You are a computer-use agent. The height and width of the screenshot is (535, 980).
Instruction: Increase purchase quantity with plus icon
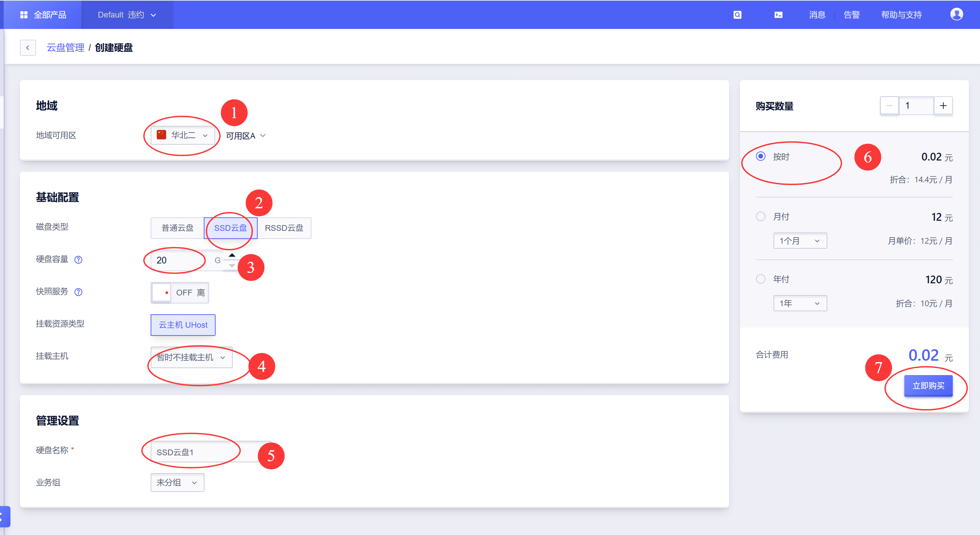(943, 106)
